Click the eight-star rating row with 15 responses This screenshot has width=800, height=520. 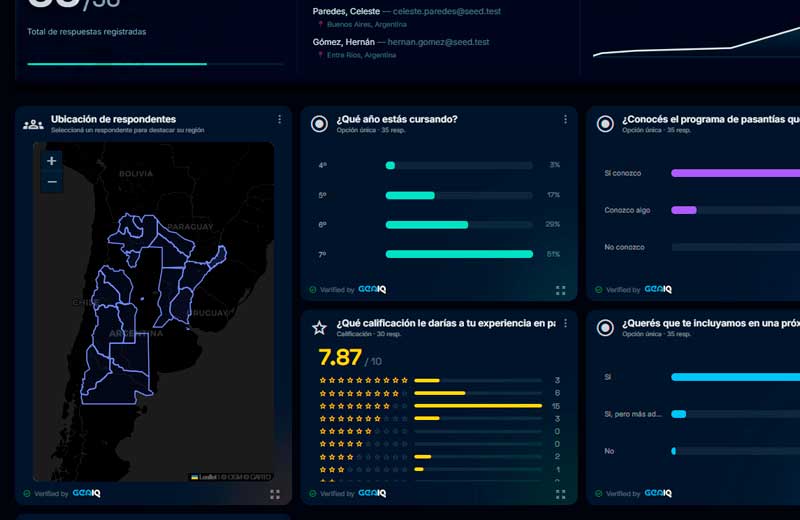click(x=439, y=406)
